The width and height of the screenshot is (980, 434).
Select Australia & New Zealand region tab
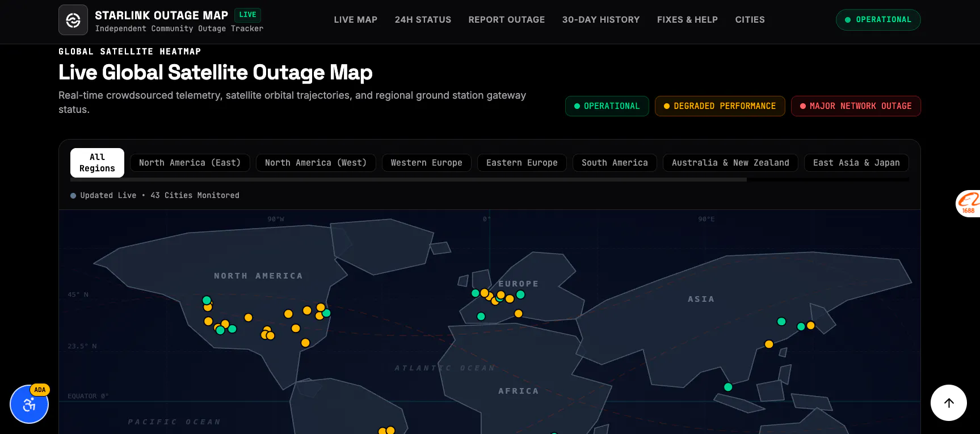point(731,163)
